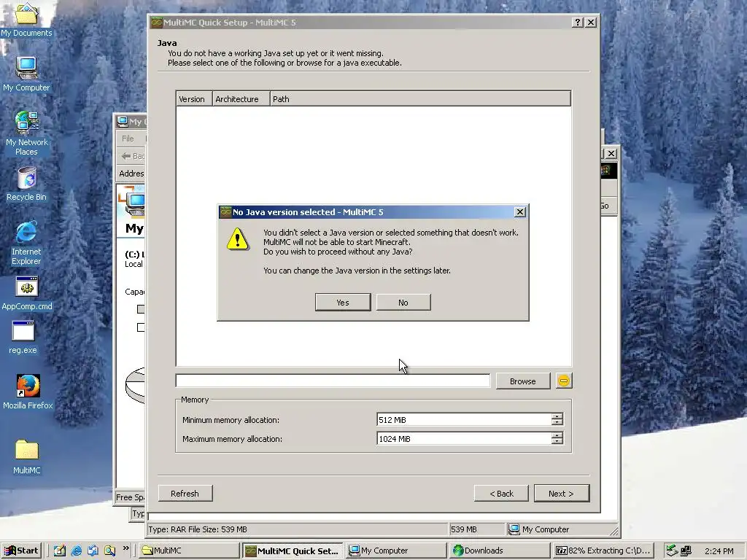Click the Version column header

tap(194, 99)
